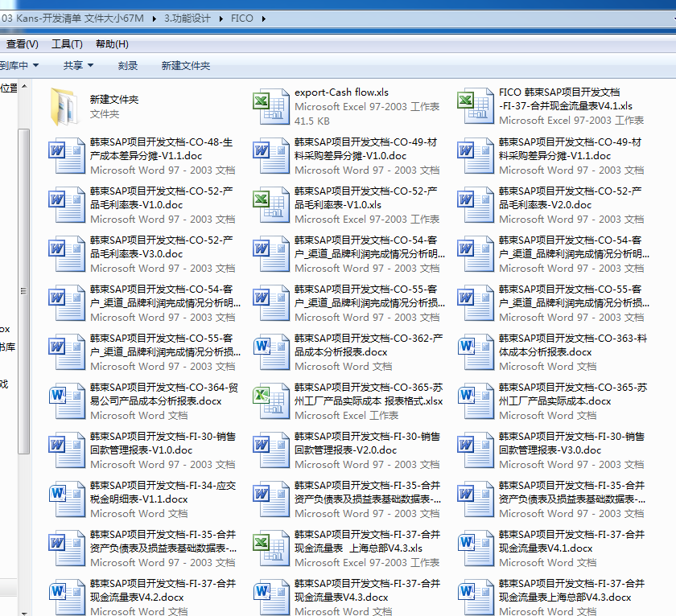Open the 共享 dropdown in toolbar
Image resolution: width=676 pixels, height=616 pixels.
click(78, 65)
